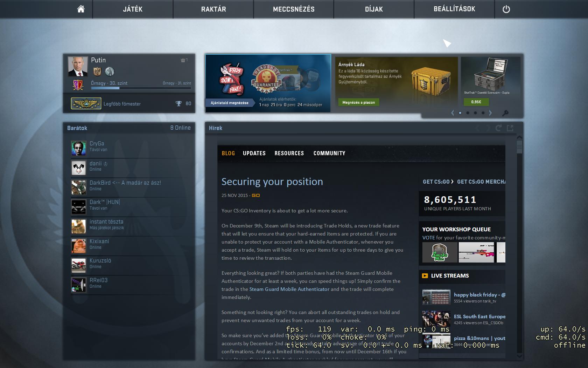Click the GET CS:GO link

436,182
